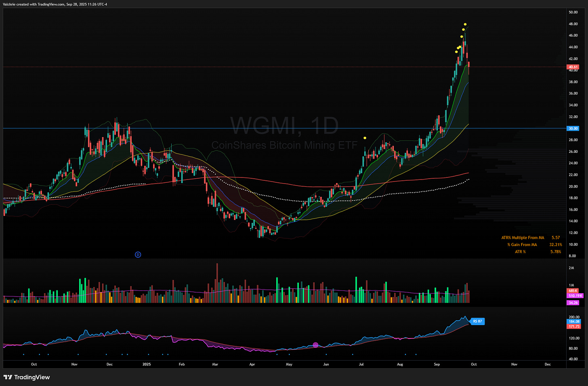588x386 pixels.
Task: Click the magenta 510.19K volume label
Action: point(575,296)
